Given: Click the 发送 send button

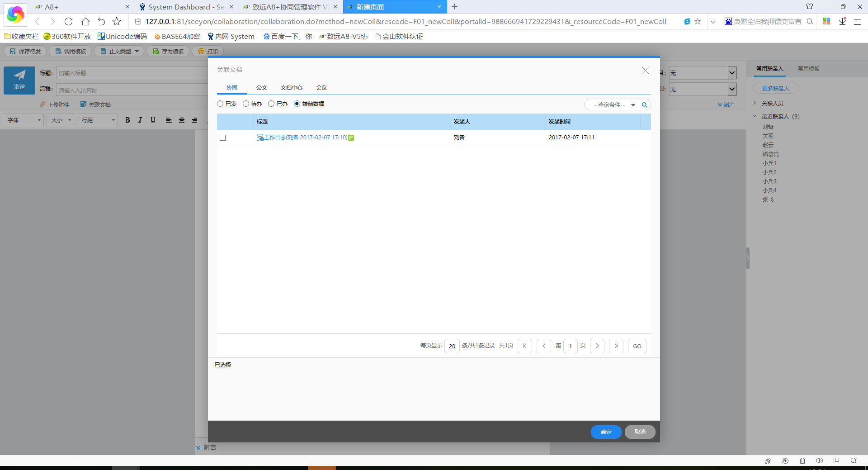Looking at the screenshot, I should click(x=19, y=81).
